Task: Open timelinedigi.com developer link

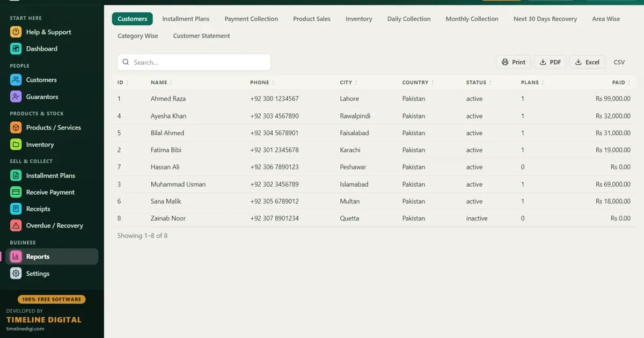Action: (25, 329)
